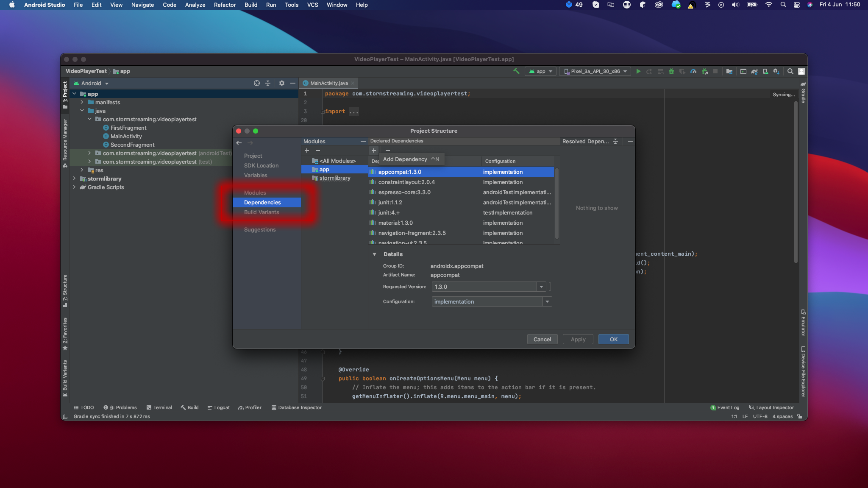Toggle the 1: Project tool window

(x=65, y=95)
